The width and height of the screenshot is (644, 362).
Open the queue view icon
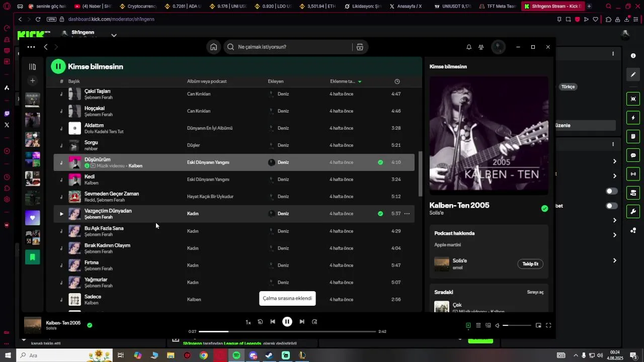[478, 325]
